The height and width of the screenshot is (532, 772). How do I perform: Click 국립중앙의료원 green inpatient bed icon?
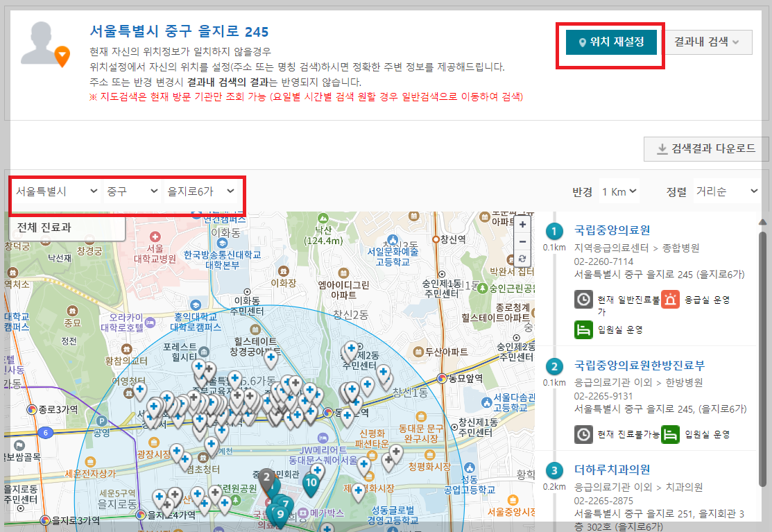583,329
